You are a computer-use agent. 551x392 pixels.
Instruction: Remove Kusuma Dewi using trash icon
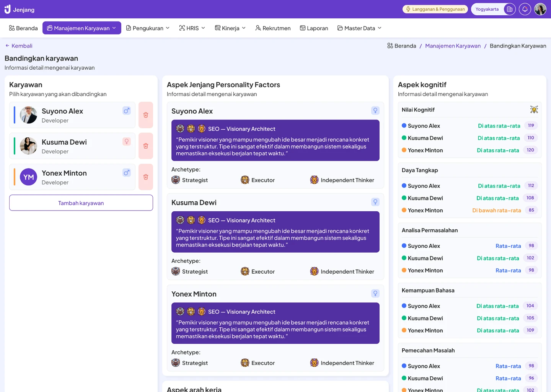[146, 146]
